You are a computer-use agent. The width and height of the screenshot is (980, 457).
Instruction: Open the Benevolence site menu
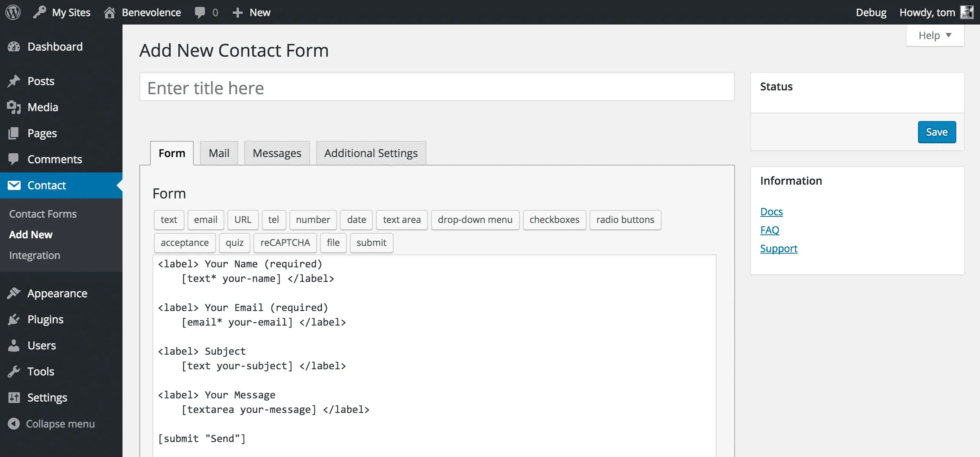point(142,12)
